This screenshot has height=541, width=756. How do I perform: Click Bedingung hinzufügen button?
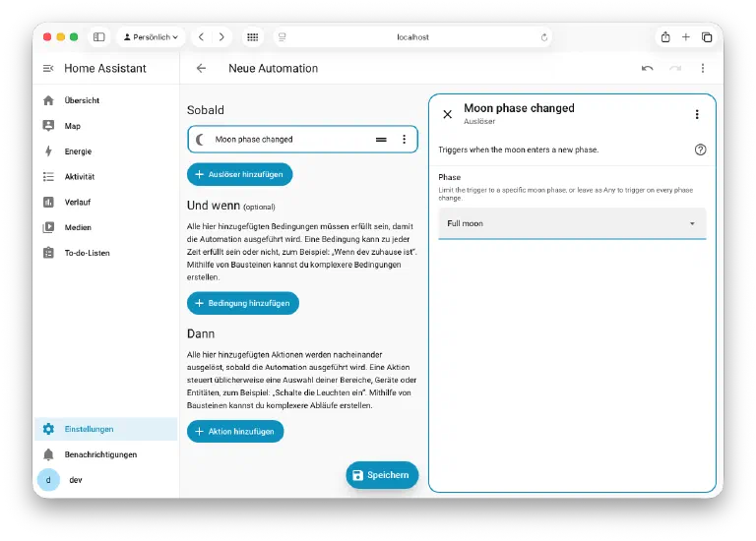(x=243, y=303)
